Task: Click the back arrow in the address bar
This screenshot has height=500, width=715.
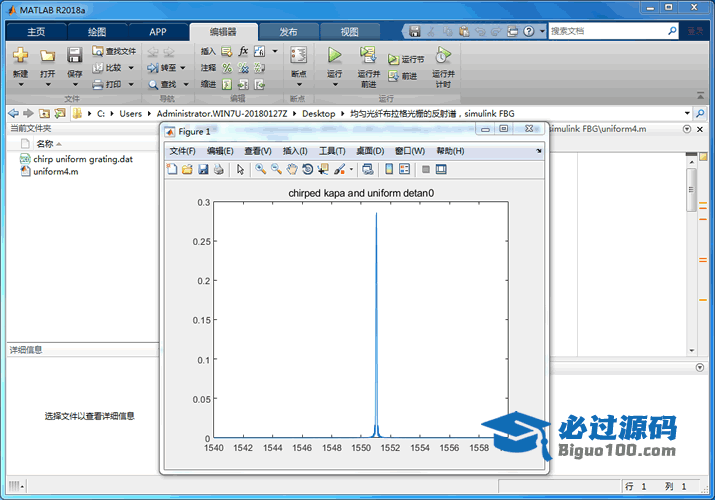Action: click(14, 113)
